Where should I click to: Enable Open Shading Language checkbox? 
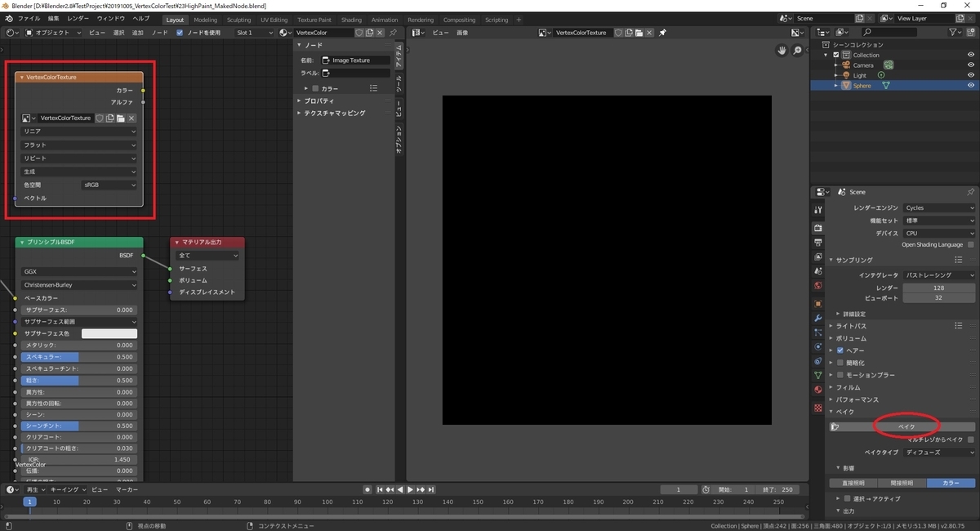(x=971, y=244)
